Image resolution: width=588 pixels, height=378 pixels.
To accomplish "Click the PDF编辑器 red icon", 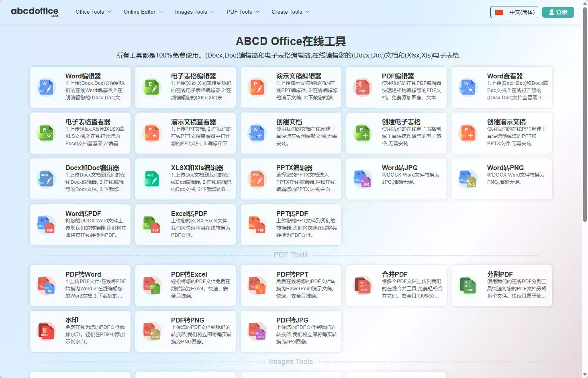I will [x=363, y=87].
